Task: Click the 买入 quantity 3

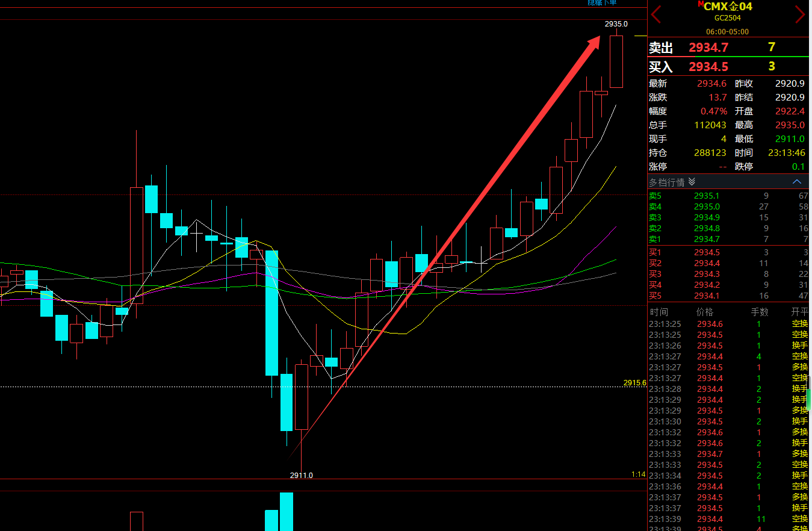Action: tap(772, 67)
